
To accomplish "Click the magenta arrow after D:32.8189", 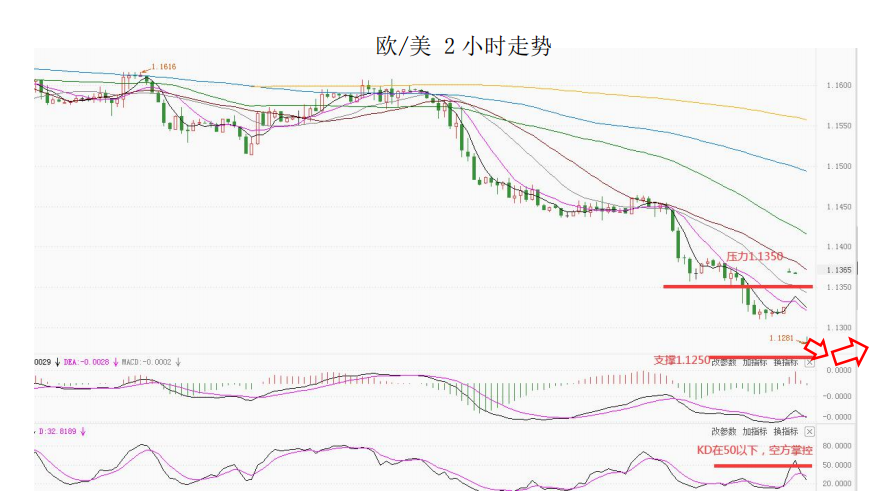I will click(x=84, y=431).
